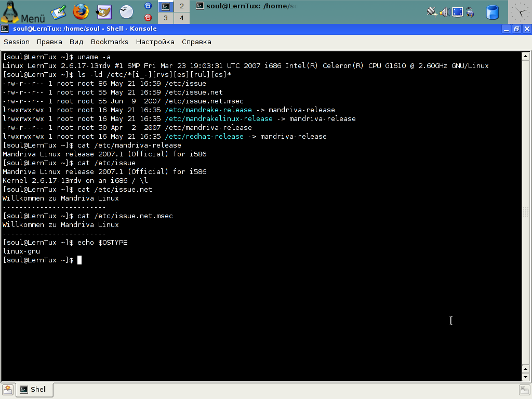Screen dimensions: 532x399
Task: Lock the session with the blue padlock icon
Action: [x=148, y=6]
